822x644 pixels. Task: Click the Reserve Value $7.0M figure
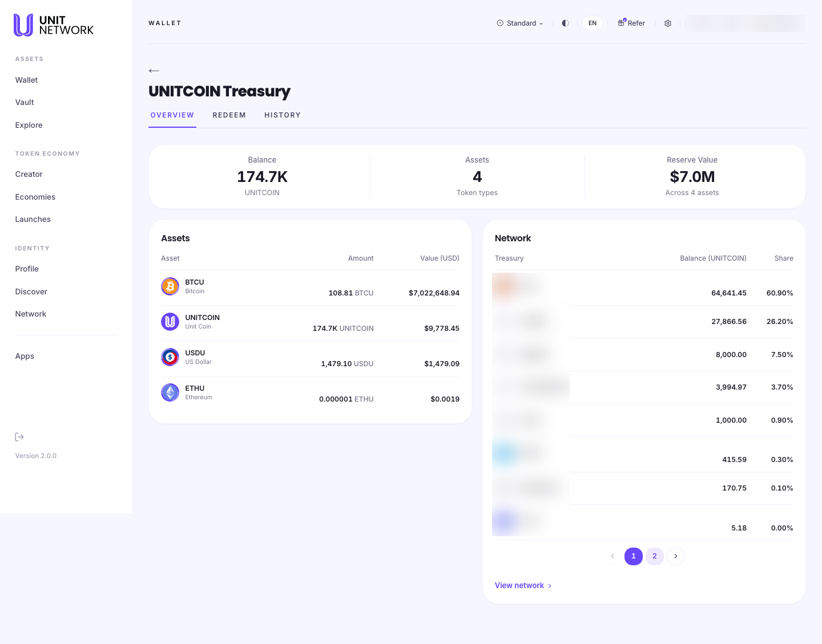[692, 177]
